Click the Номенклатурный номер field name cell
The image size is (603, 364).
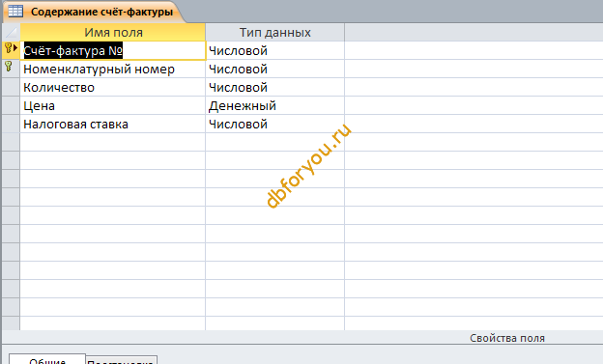pos(113,70)
